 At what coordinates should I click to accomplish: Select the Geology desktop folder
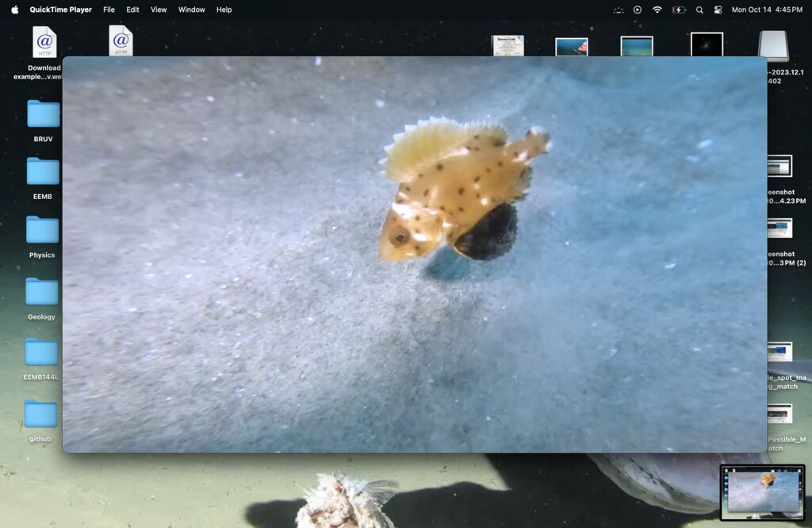click(42, 292)
